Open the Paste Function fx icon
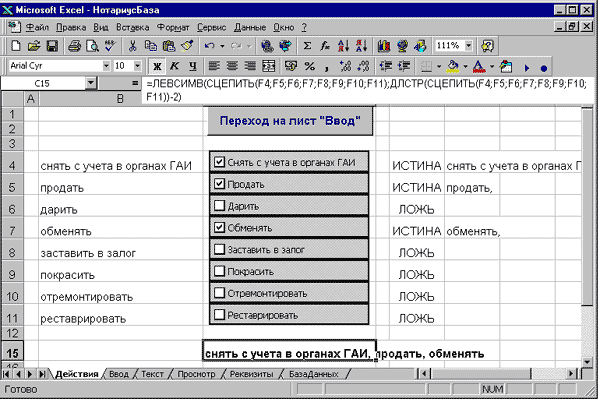The width and height of the screenshot is (600, 402). pos(325,46)
